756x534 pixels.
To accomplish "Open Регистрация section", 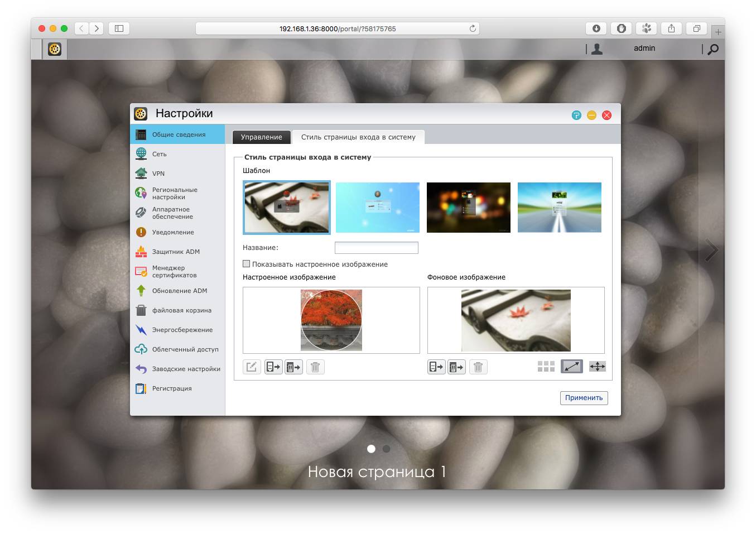I will point(177,388).
